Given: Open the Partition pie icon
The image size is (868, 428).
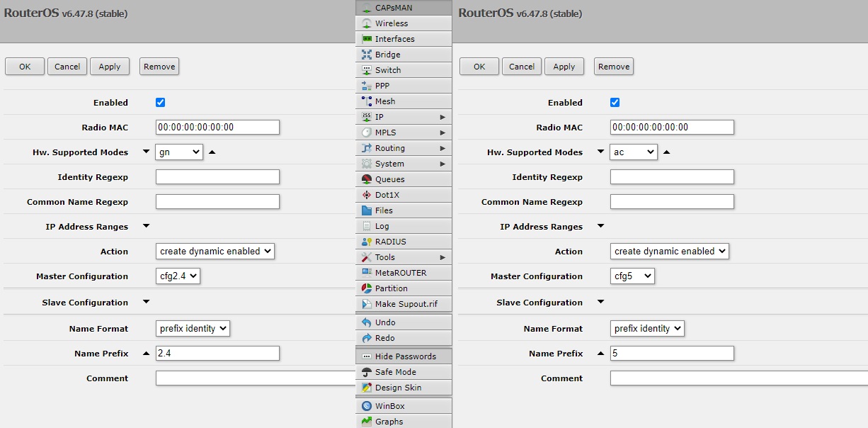Looking at the screenshot, I should 366,288.
